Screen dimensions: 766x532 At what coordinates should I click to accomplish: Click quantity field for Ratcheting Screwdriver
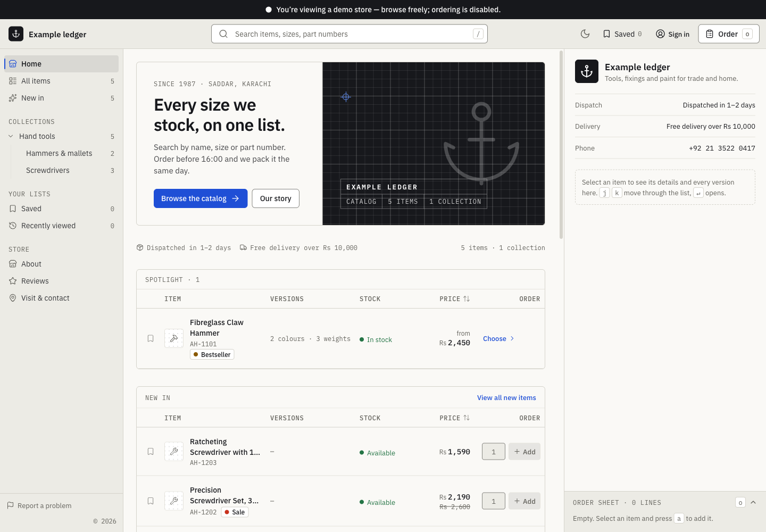[494, 452]
